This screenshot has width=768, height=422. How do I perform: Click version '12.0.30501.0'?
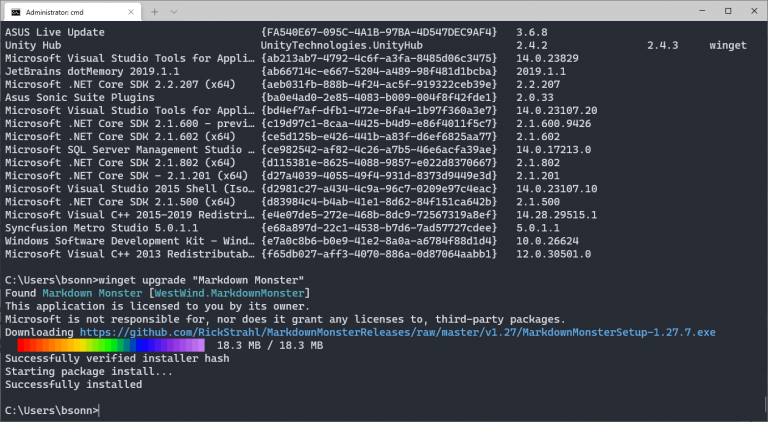coord(553,254)
